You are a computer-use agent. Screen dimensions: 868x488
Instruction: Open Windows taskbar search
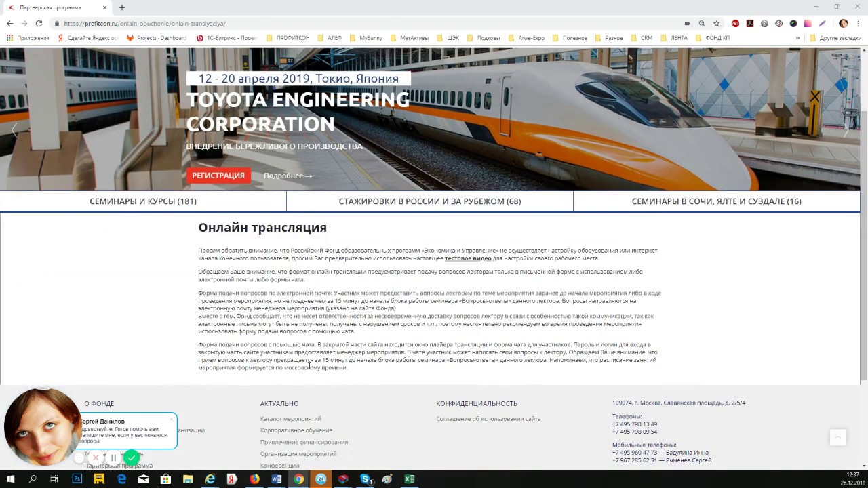(x=33, y=479)
